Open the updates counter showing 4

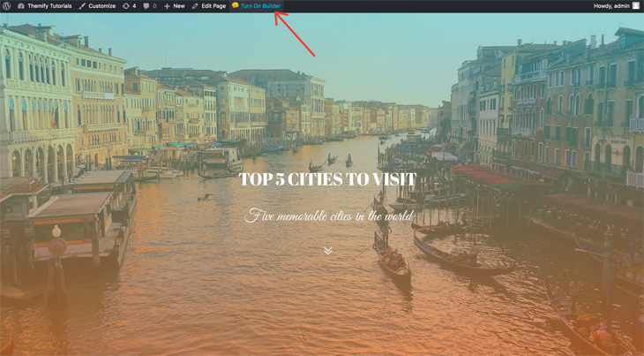[130, 6]
